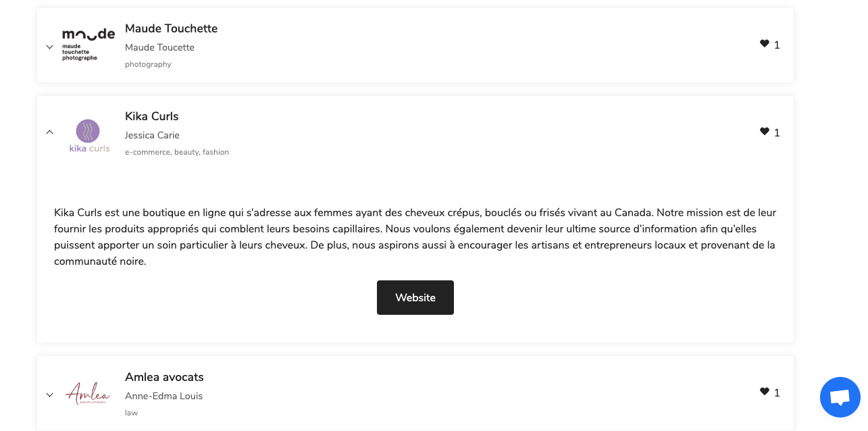868x431 pixels.
Task: Click the e-commerce, beauty, fashion tags
Action: click(177, 152)
